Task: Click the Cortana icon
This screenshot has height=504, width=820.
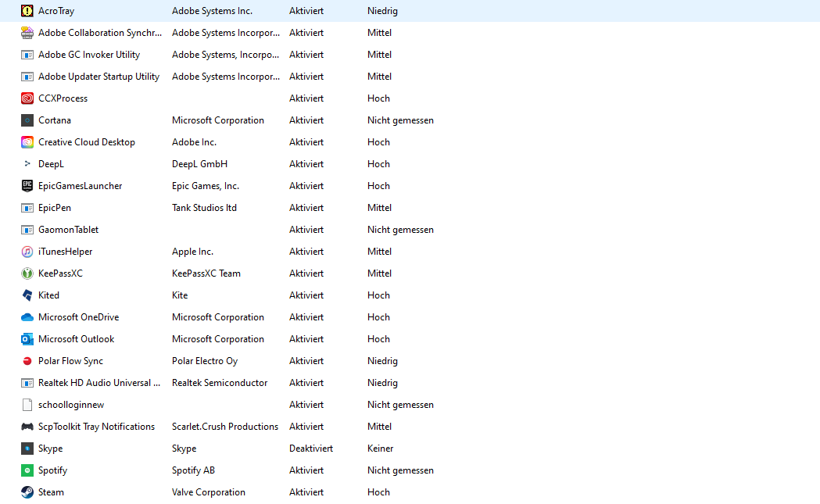Action: pos(27,120)
